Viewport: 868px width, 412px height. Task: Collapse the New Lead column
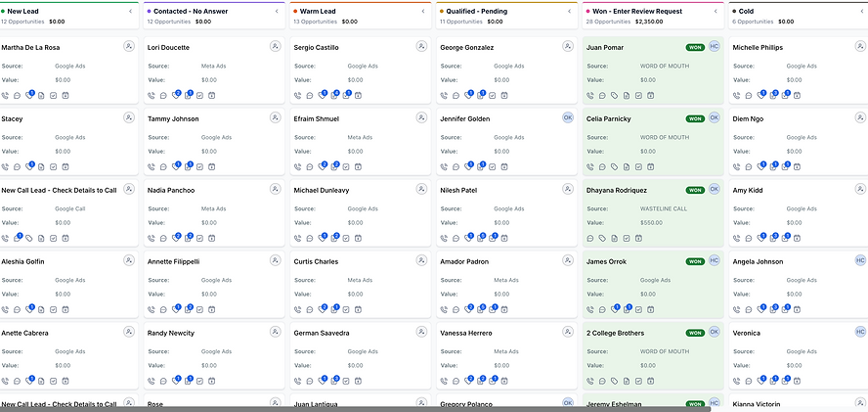coord(131,11)
